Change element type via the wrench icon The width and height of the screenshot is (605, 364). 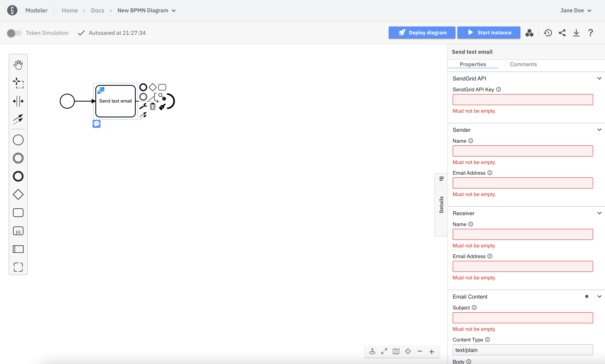(x=143, y=106)
